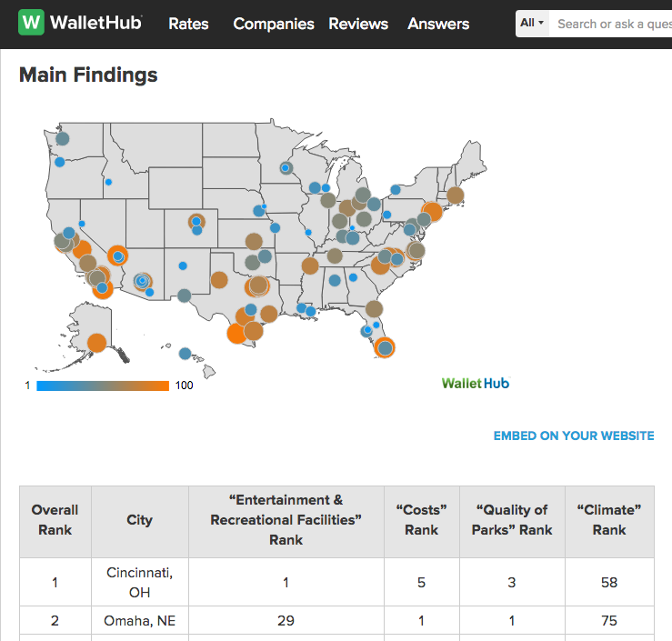The width and height of the screenshot is (672, 641).
Task: Sort by Entertainment & Recreational Facilities Rank header
Action: 286,522
